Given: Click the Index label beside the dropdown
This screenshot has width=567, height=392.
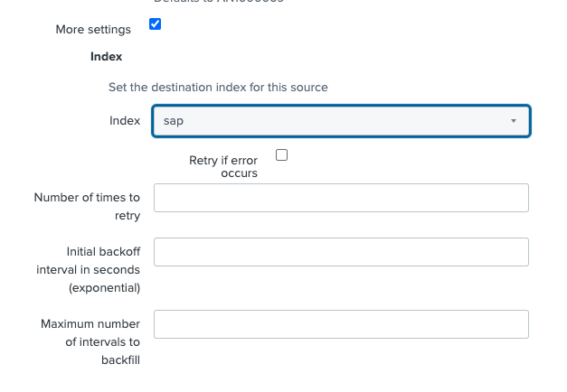Looking at the screenshot, I should 125,120.
